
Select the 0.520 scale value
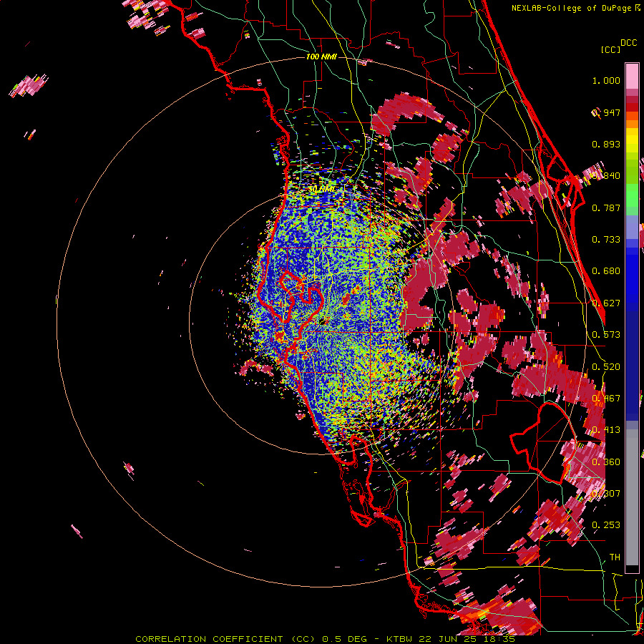point(606,367)
